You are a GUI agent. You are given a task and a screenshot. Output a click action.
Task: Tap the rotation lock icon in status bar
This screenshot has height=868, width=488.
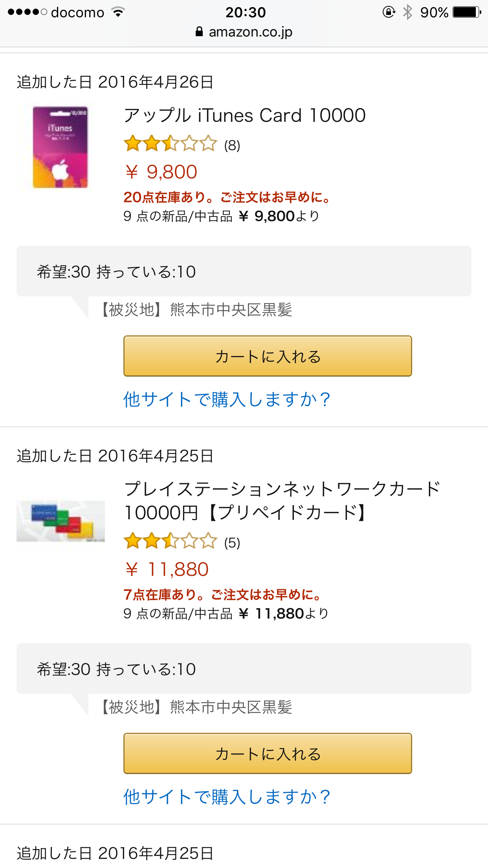pyautogui.click(x=389, y=12)
